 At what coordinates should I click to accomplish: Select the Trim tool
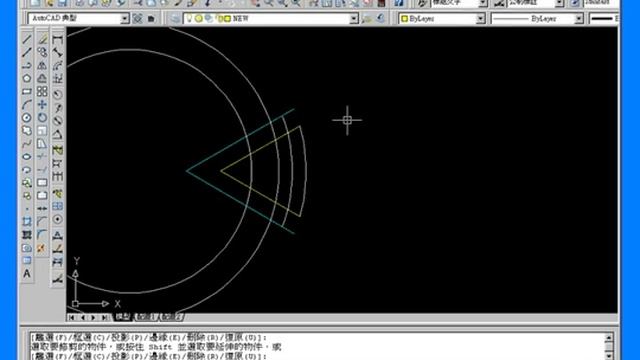tap(42, 157)
